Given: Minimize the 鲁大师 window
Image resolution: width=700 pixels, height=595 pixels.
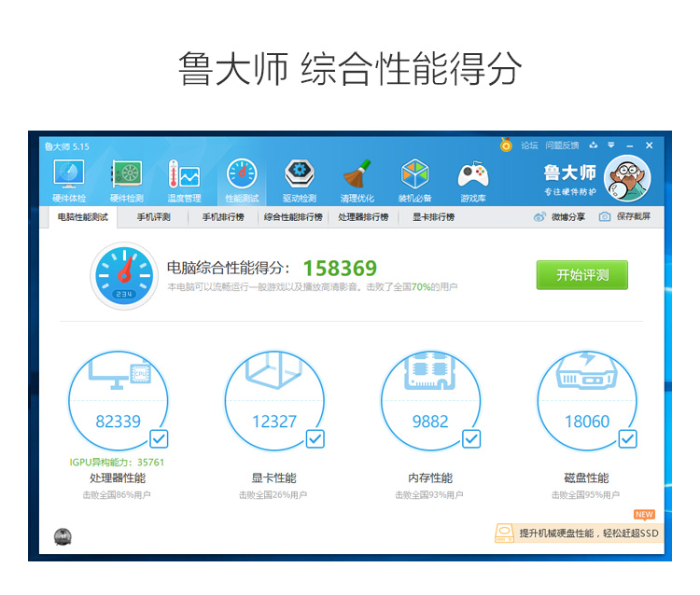Looking at the screenshot, I should coord(630,145).
